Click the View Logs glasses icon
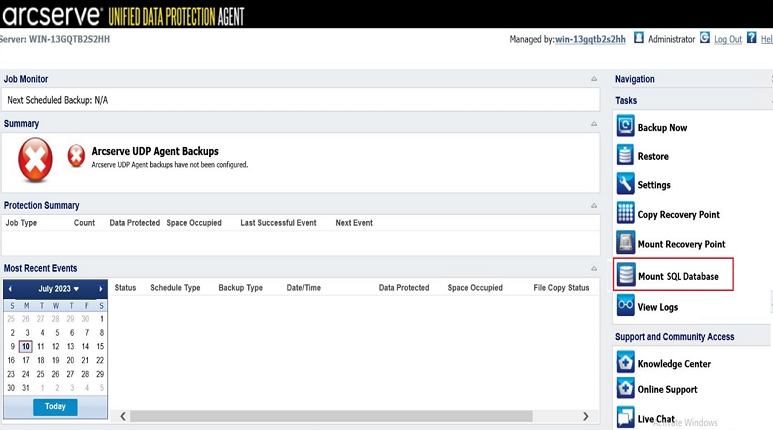Screen dimensions: 773x430 (x=625, y=305)
